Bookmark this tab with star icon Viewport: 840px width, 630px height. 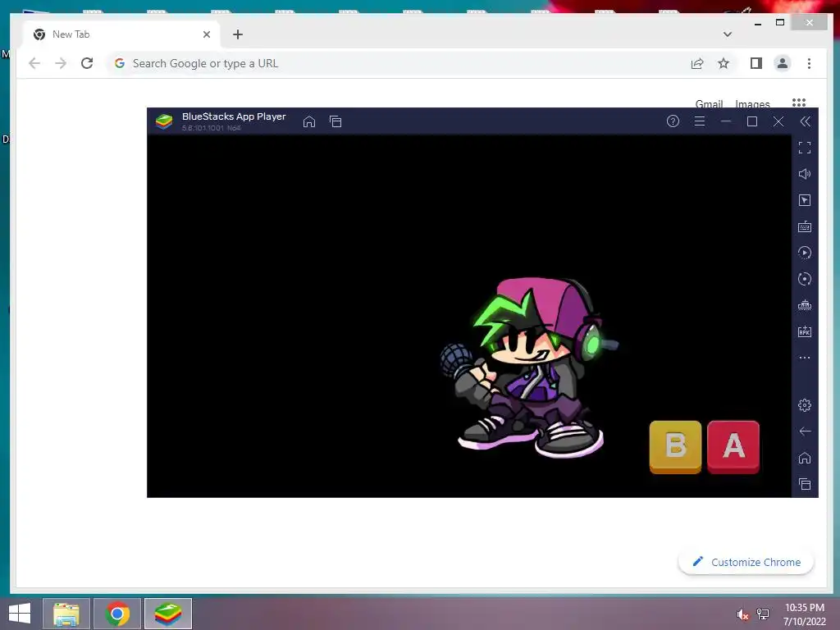click(724, 64)
